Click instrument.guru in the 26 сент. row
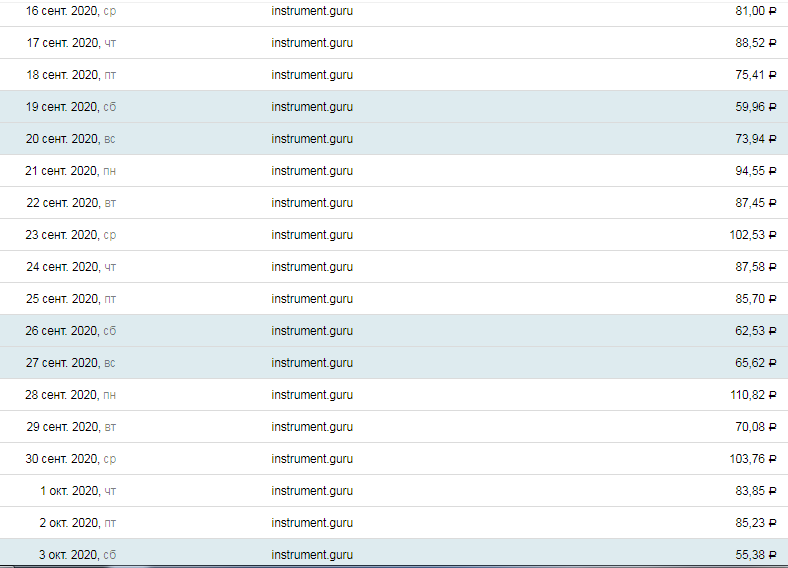Image resolution: width=788 pixels, height=568 pixels. click(312, 331)
